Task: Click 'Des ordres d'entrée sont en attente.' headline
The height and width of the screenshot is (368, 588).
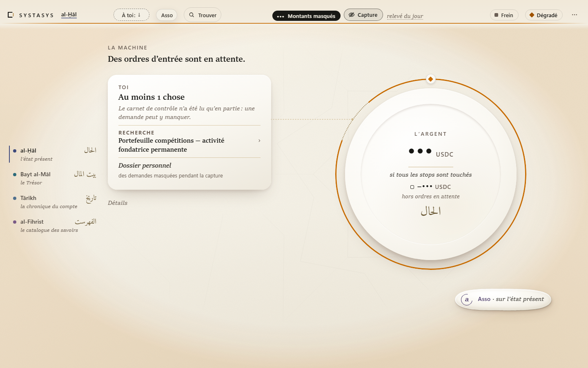Action: pyautogui.click(x=176, y=59)
